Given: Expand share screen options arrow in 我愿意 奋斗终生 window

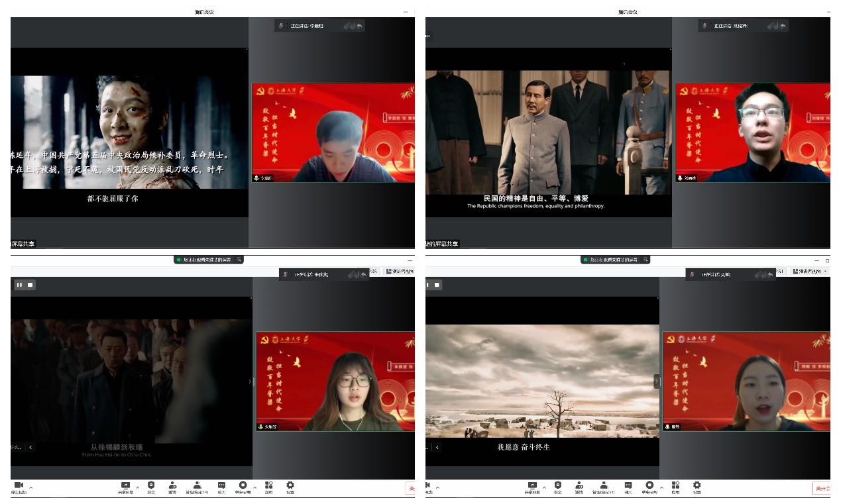Looking at the screenshot, I should 544,487.
